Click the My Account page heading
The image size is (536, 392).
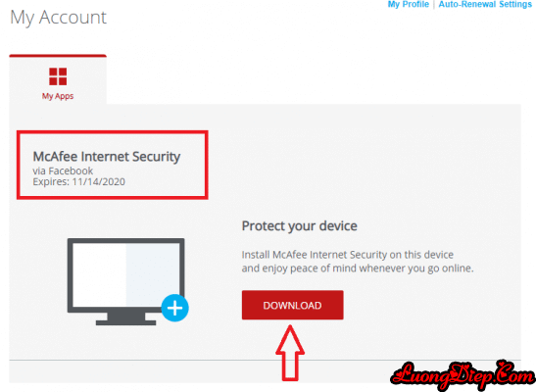59,18
